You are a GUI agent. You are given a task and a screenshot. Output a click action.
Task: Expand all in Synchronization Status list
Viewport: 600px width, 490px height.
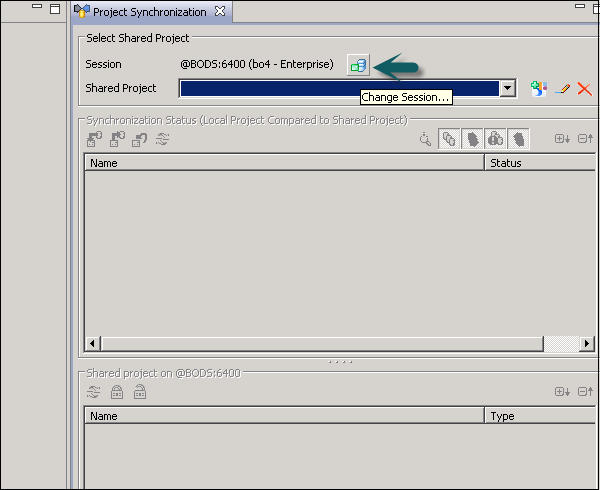pos(561,140)
